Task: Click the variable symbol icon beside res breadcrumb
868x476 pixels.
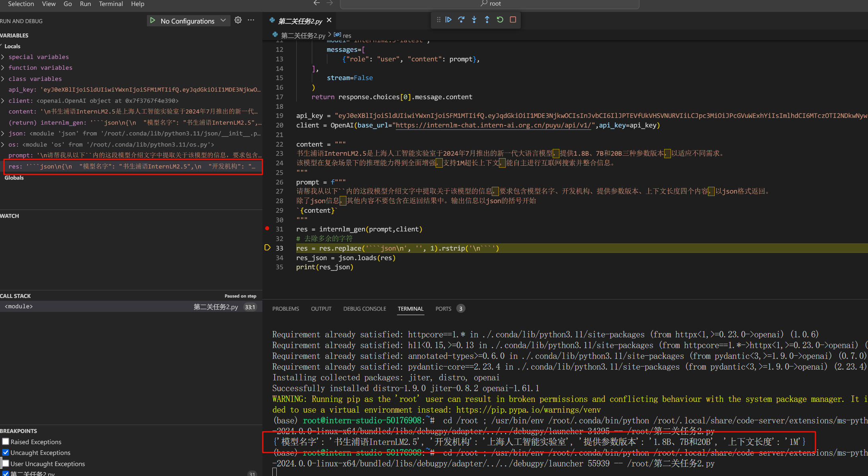Action: 337,35
